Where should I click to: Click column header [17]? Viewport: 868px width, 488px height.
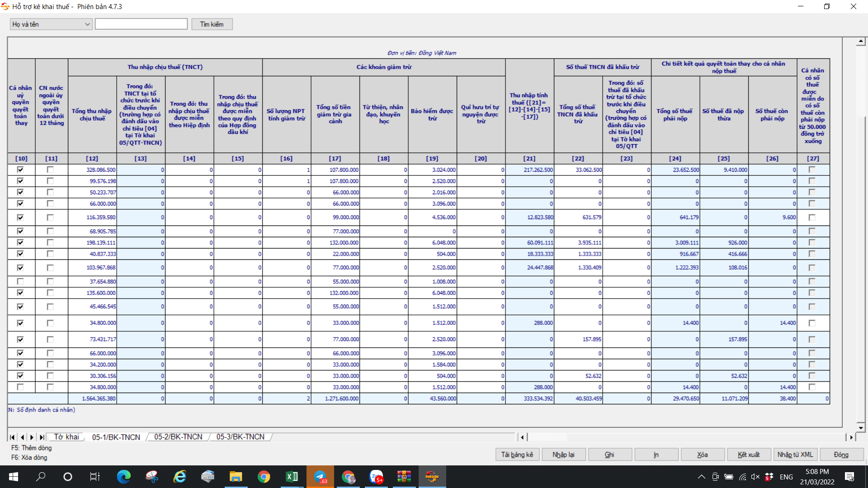coord(335,159)
